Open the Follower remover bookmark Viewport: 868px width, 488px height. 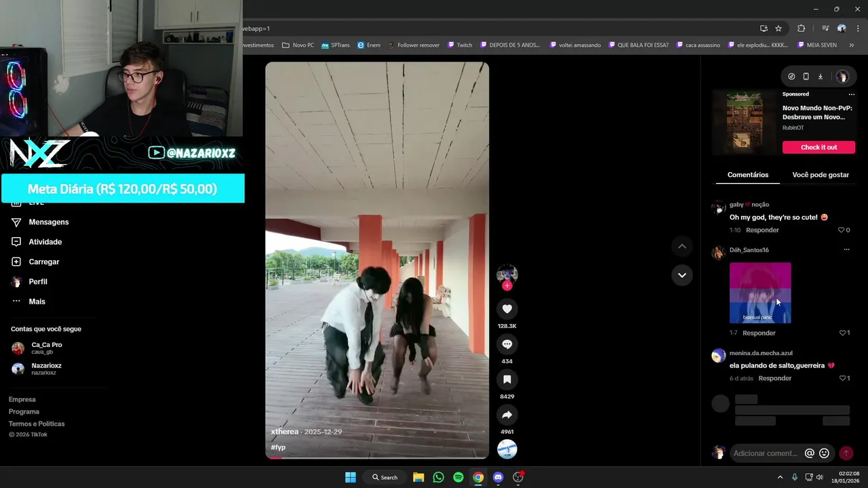click(x=413, y=45)
